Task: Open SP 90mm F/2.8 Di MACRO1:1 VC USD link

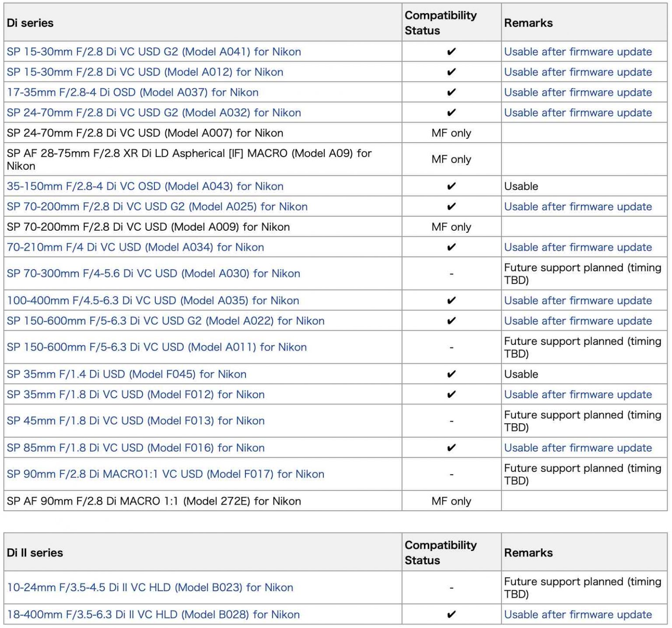Action: [165, 474]
